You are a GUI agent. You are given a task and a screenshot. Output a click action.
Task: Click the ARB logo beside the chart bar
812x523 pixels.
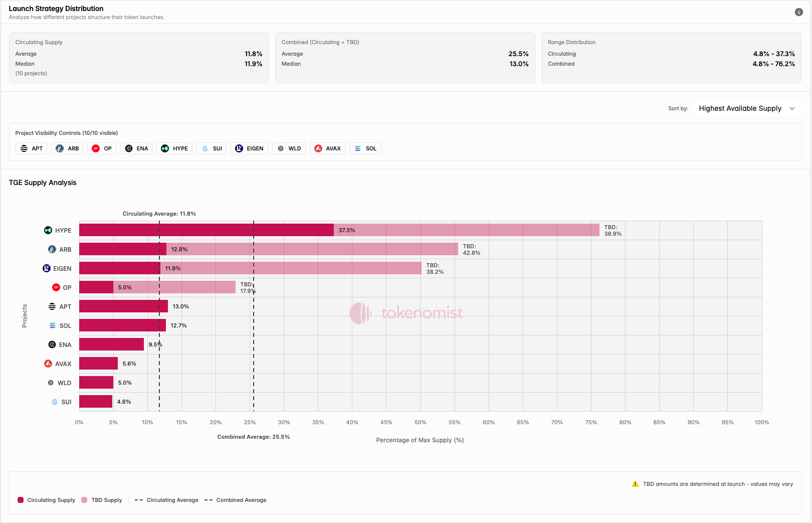click(x=52, y=249)
